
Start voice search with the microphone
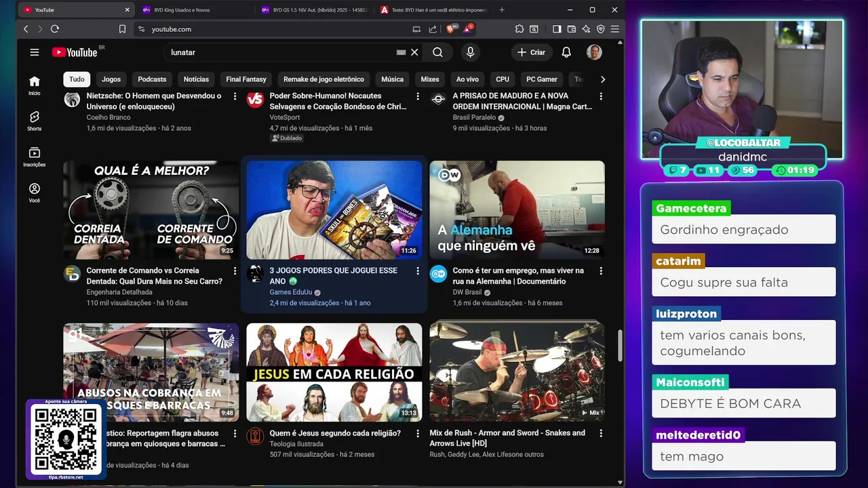[470, 52]
